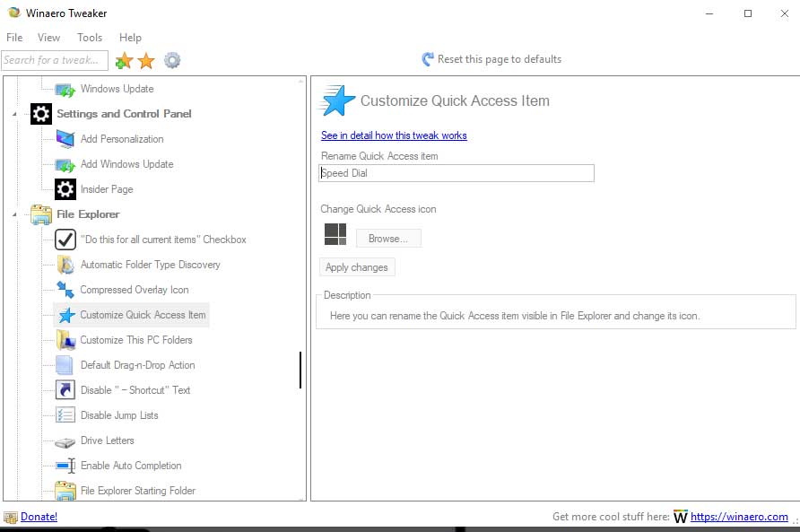Focus the Search for a tweak field
Screen dimensions: 800x532
[x=55, y=60]
